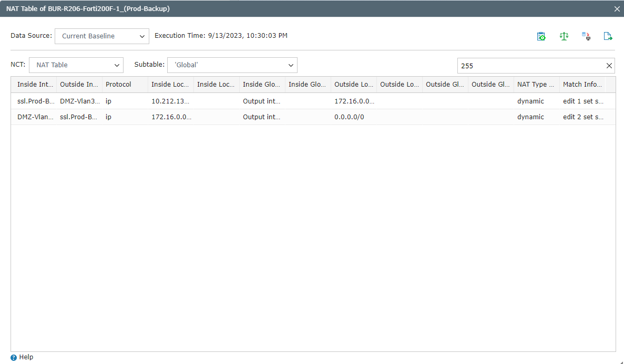
Task: Click the blue Help question mark icon
Action: (14, 357)
